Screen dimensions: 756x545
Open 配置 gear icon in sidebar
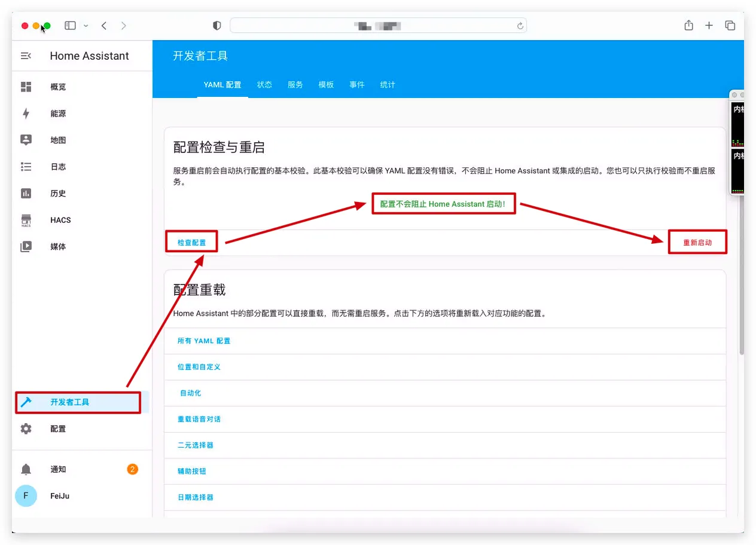click(26, 429)
